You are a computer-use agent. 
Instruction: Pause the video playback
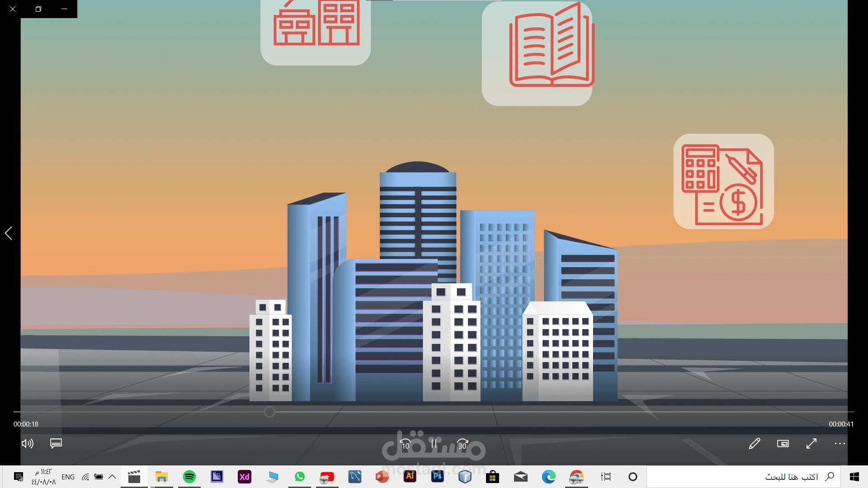(x=434, y=443)
